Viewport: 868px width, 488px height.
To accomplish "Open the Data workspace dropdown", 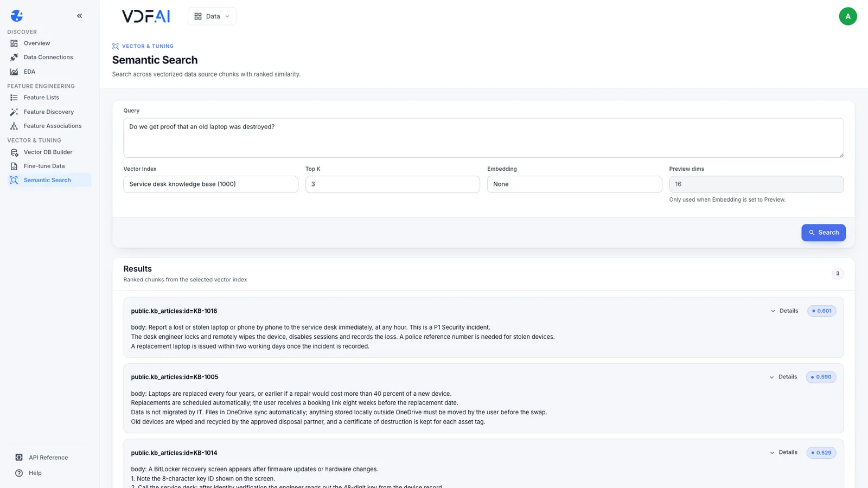I will (212, 16).
